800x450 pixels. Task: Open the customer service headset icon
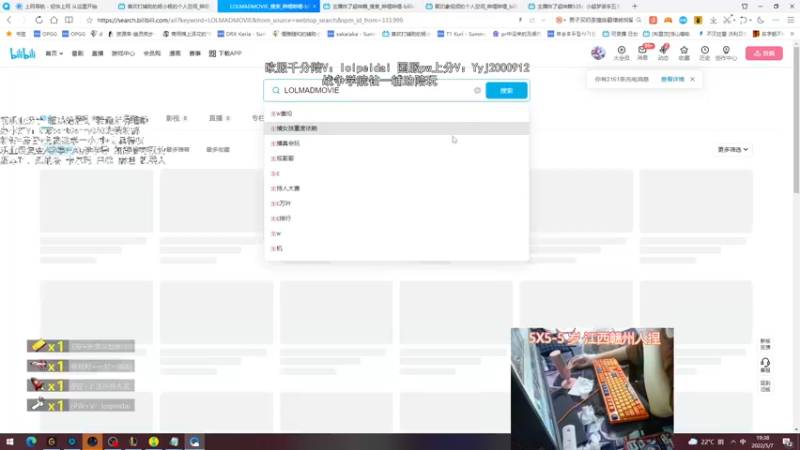[765, 364]
